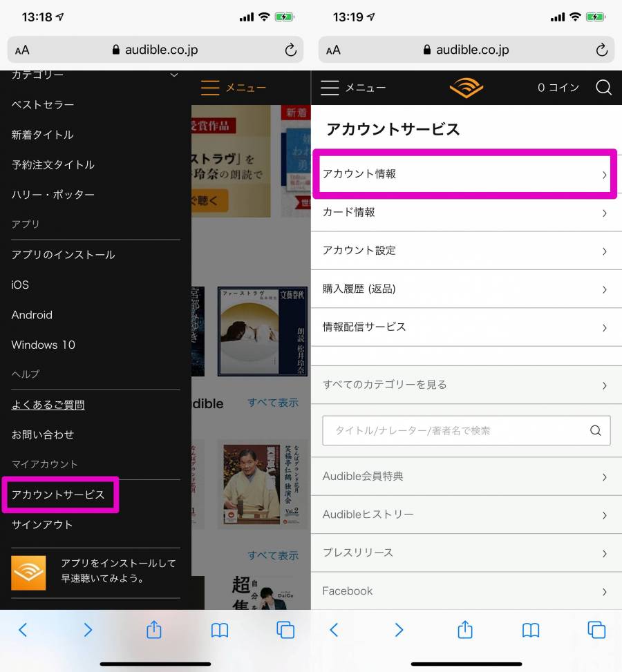Viewport: 622px width, 672px height.
Task: Select iOS in side menu
Action: (20, 285)
